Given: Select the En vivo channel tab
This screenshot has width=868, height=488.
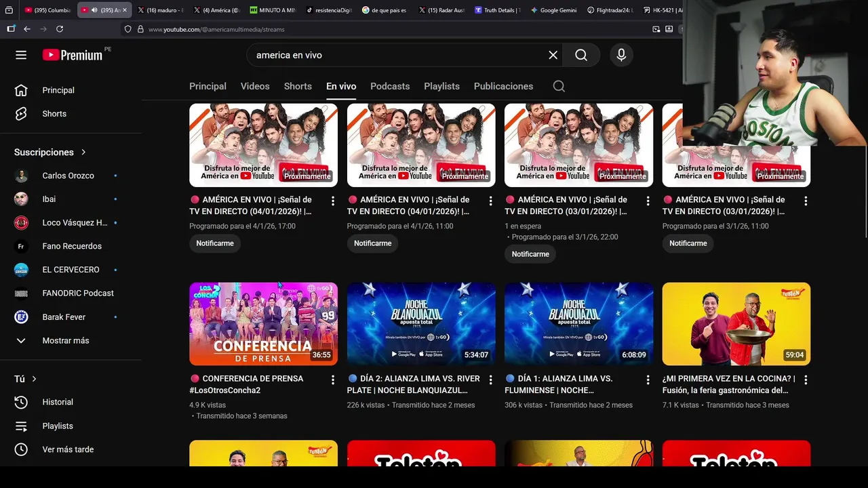Looking at the screenshot, I should [x=341, y=86].
